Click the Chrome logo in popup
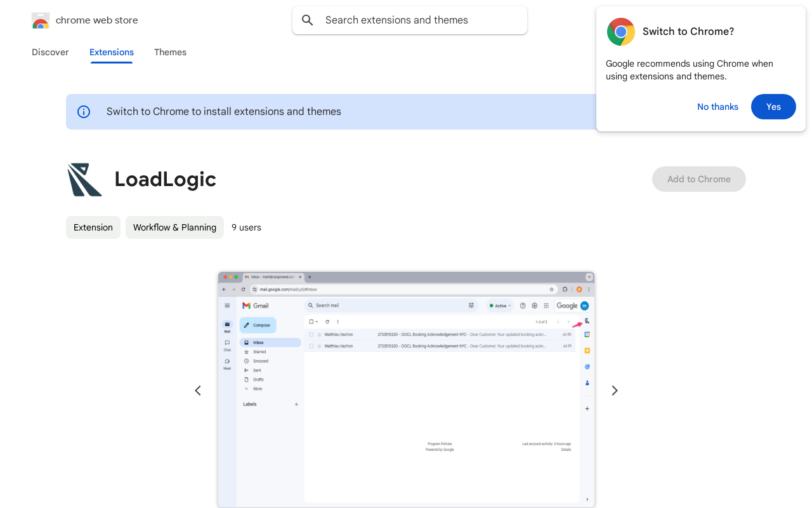 tap(620, 32)
